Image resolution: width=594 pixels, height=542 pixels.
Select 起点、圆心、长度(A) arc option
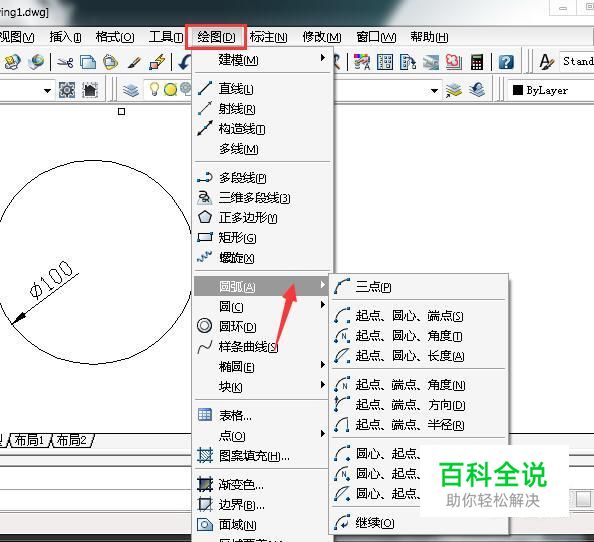click(419, 355)
